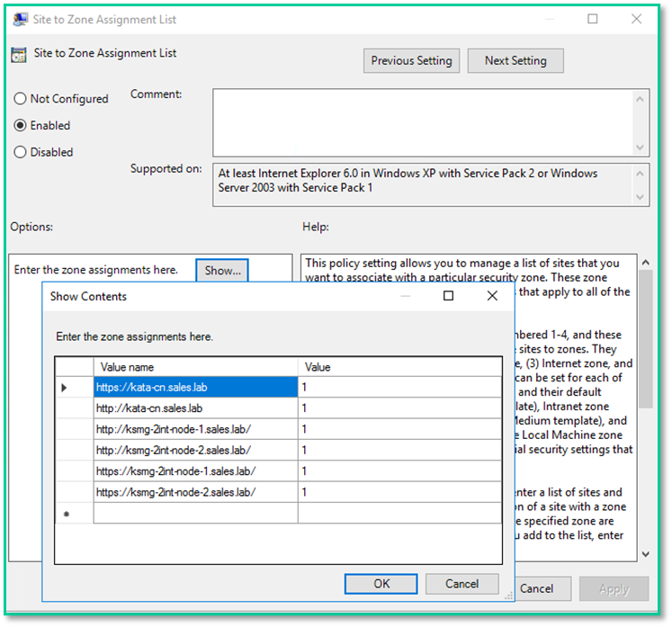Viewport: 672px width, 627px height.
Task: Confirm the Show Contents dialog with OK
Action: (x=381, y=584)
